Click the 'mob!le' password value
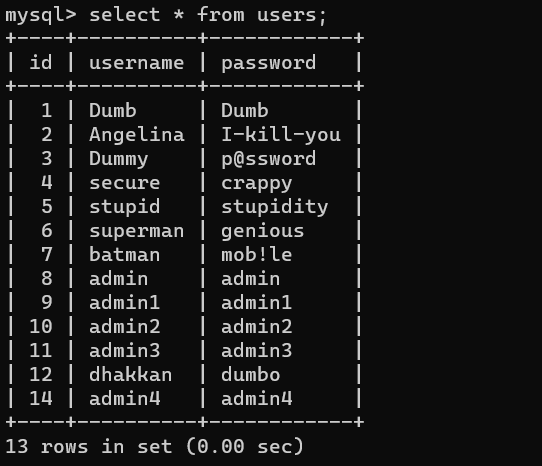Image resolution: width=542 pixels, height=466 pixels. [256, 255]
